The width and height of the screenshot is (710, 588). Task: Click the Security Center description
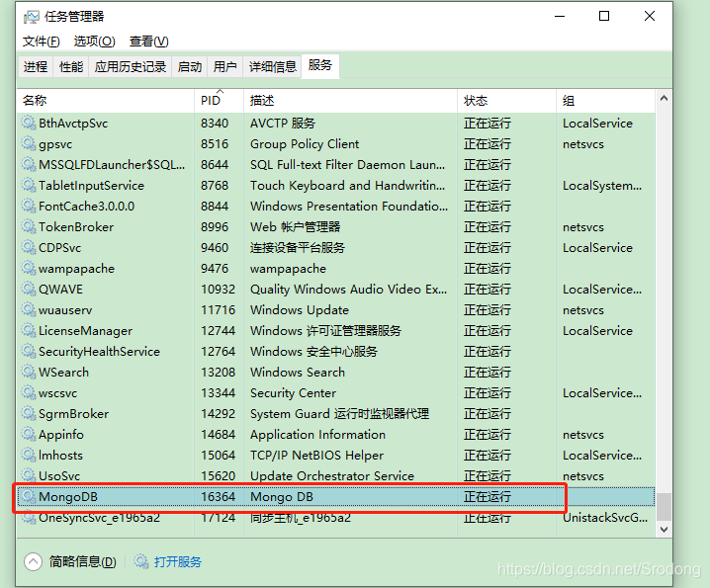293,393
